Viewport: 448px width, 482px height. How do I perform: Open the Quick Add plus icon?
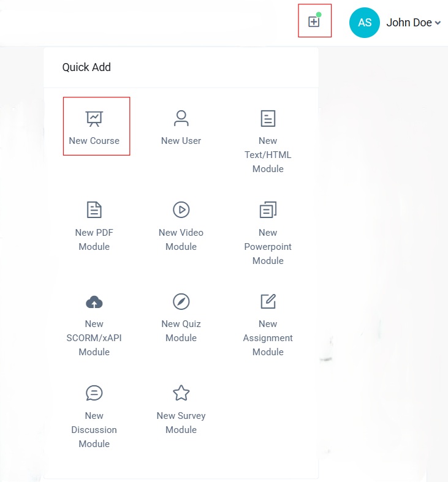(x=314, y=21)
